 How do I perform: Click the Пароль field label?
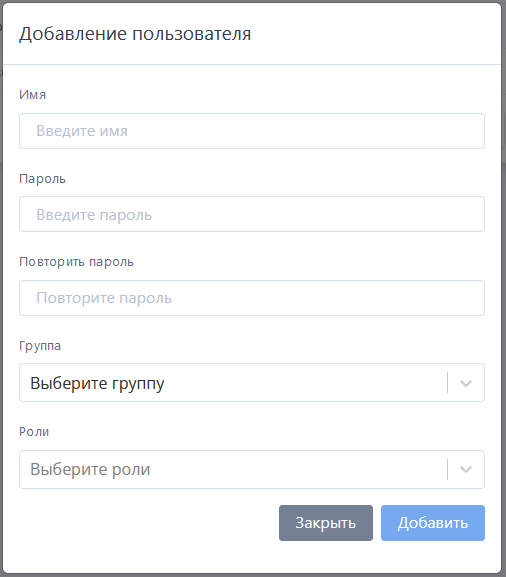click(x=42, y=179)
